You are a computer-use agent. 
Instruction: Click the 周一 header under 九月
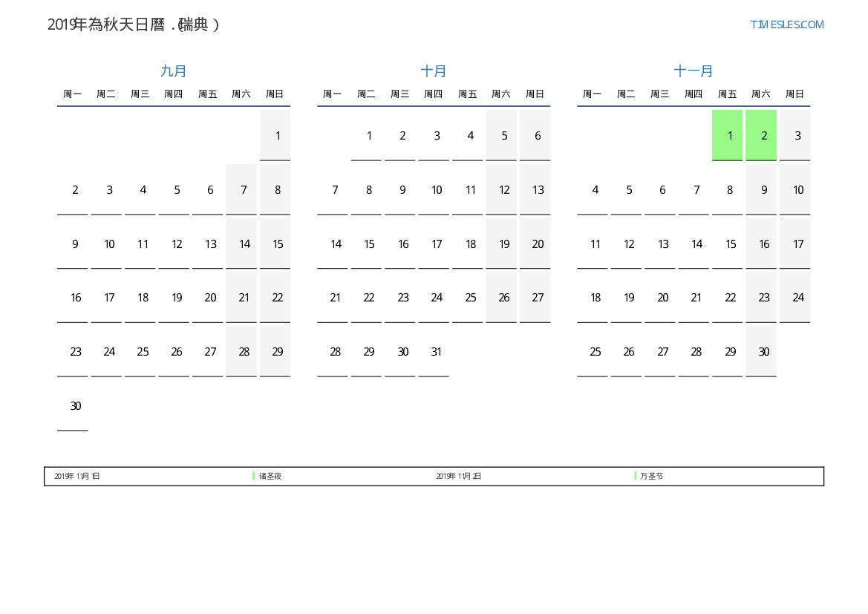pos(72,94)
